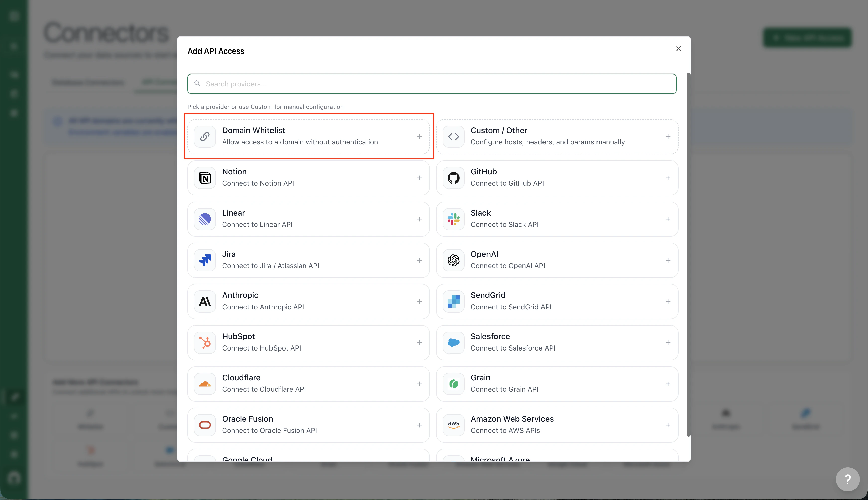868x500 pixels.
Task: Add Grain via its plus icon
Action: 668,384
